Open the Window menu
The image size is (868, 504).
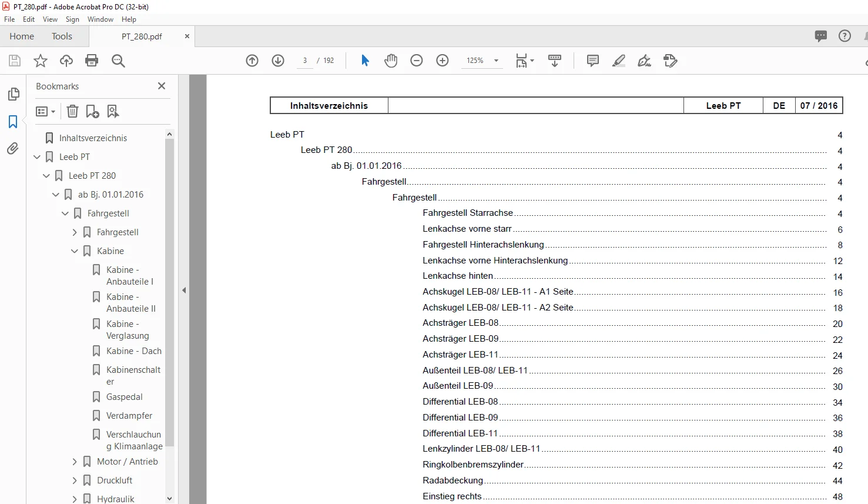click(x=100, y=19)
